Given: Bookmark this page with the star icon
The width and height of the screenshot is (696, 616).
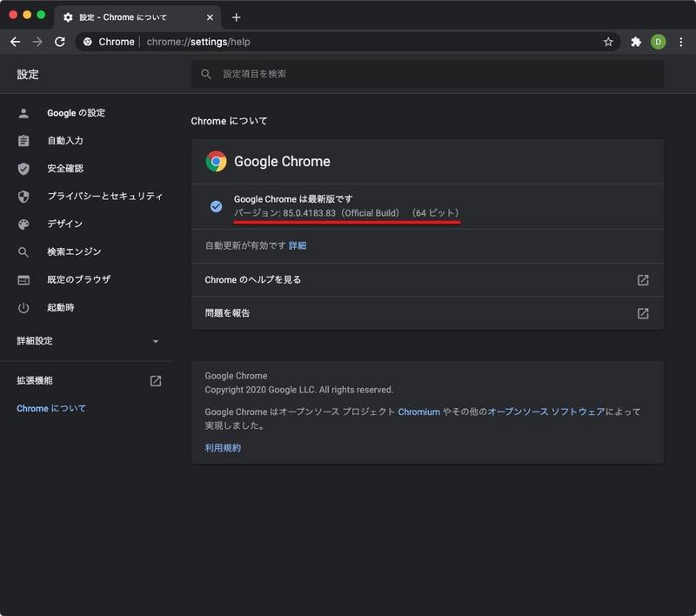Looking at the screenshot, I should tap(608, 42).
